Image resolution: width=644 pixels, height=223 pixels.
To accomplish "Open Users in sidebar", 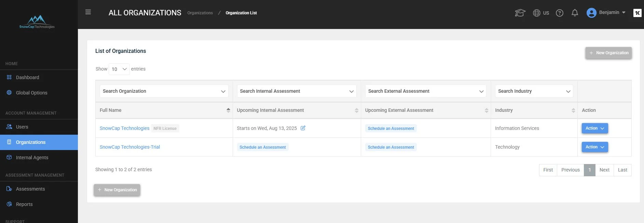I will pyautogui.click(x=39, y=127).
